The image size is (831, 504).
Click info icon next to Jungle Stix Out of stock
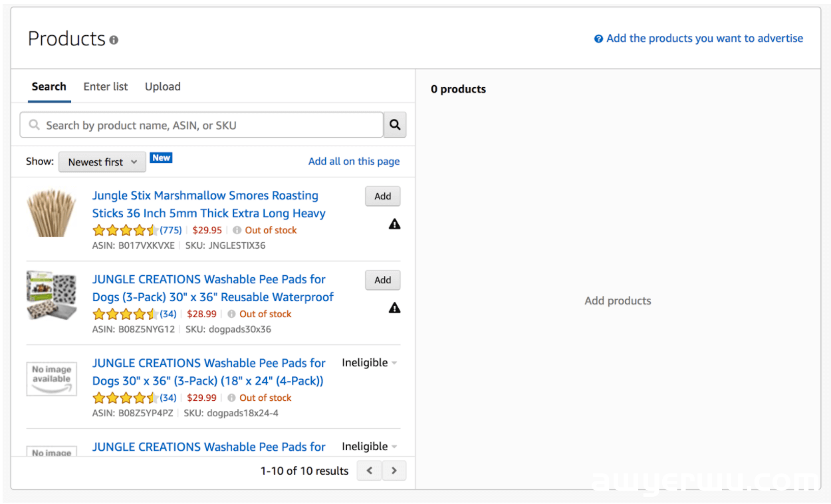pos(237,230)
